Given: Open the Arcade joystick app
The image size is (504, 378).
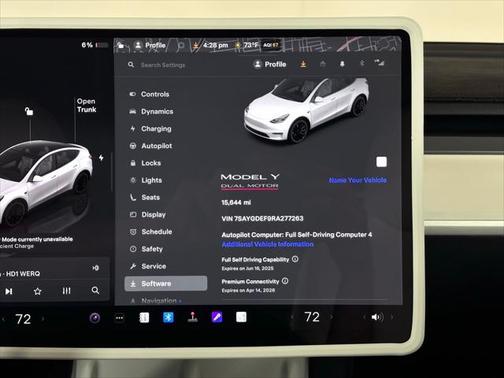Looking at the screenshot, I should click(x=192, y=317).
